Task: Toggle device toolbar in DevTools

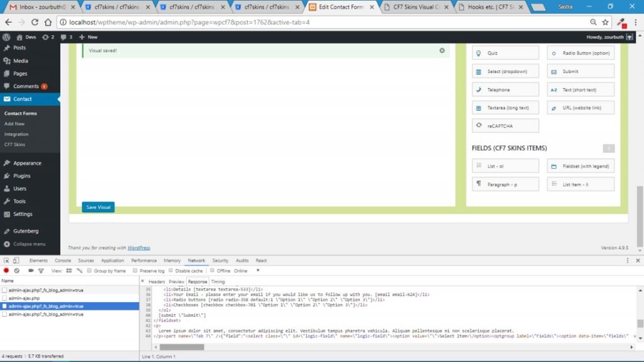Action: (17, 260)
